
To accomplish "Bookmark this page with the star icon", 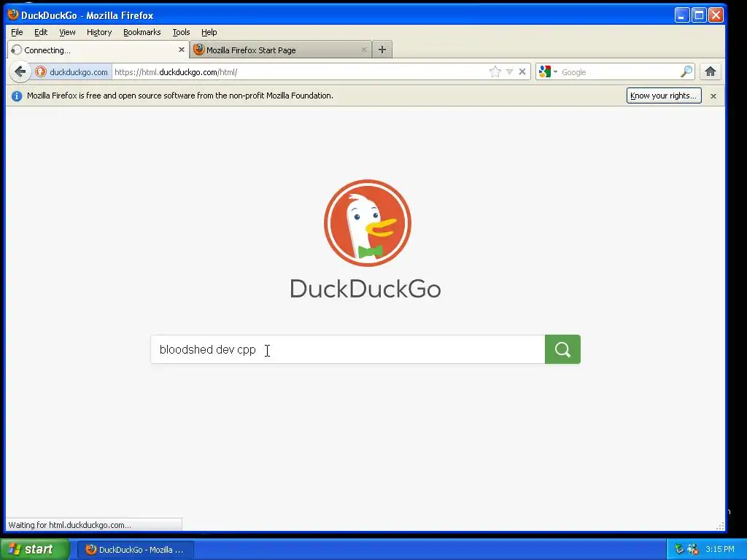I will point(495,72).
